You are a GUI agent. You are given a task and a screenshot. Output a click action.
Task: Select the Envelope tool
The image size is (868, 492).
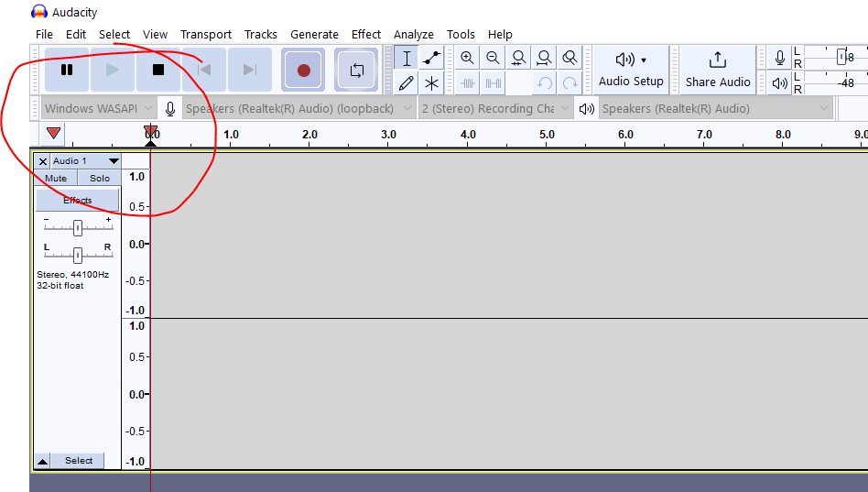(x=431, y=58)
